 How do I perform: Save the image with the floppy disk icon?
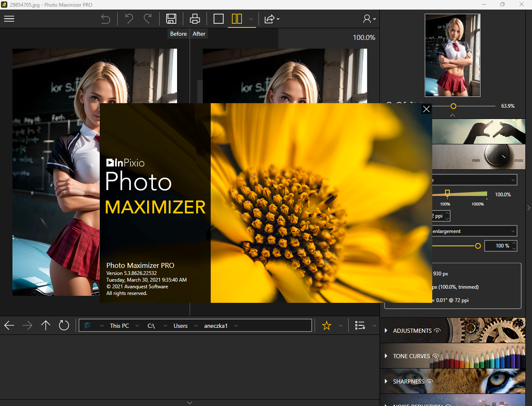click(171, 19)
